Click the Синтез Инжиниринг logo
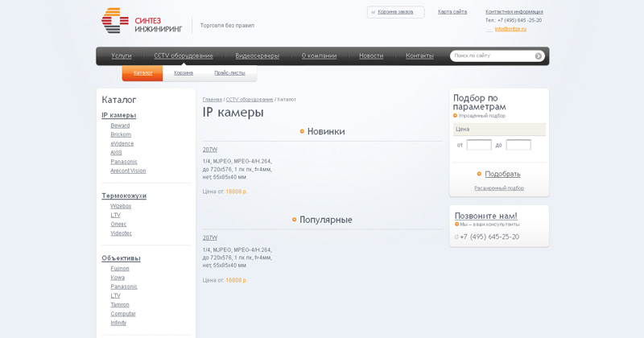The image size is (644, 338). coord(142,21)
